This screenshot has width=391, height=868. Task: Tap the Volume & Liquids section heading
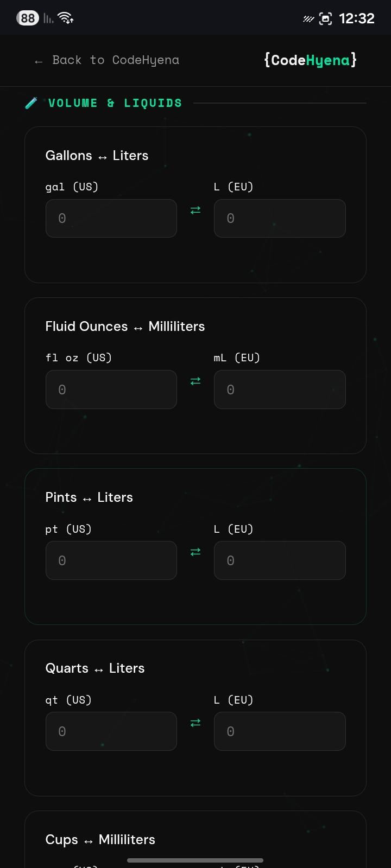click(115, 103)
